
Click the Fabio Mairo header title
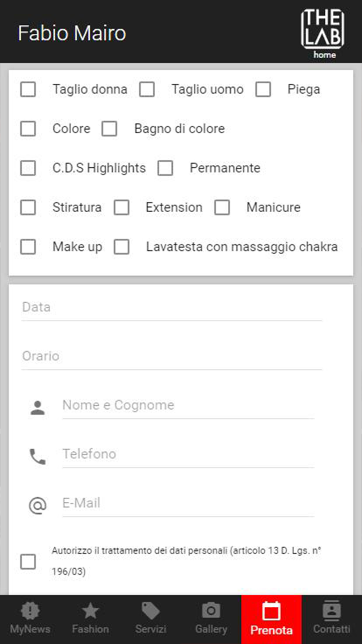(72, 33)
